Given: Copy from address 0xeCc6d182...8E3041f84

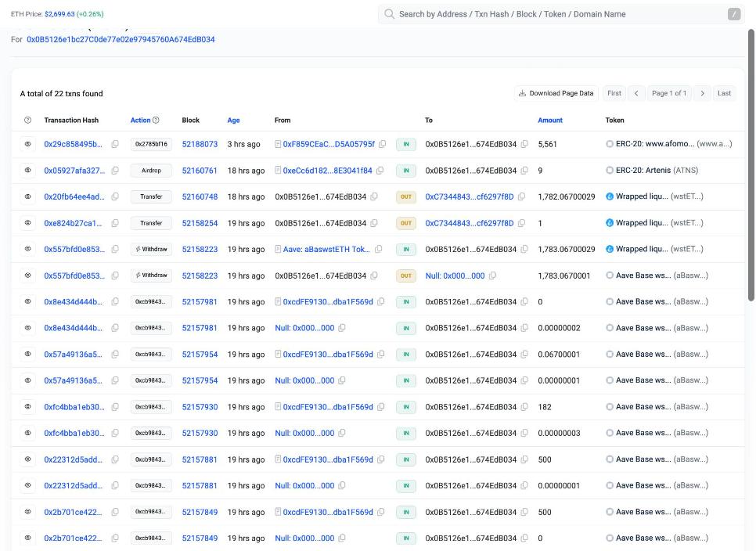Looking at the screenshot, I should coord(380,170).
